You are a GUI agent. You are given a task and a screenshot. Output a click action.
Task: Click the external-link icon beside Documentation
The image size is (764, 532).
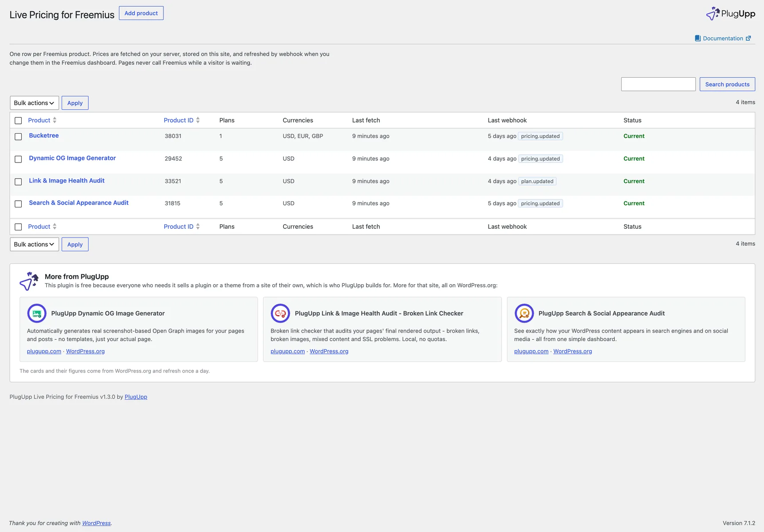[x=748, y=38]
